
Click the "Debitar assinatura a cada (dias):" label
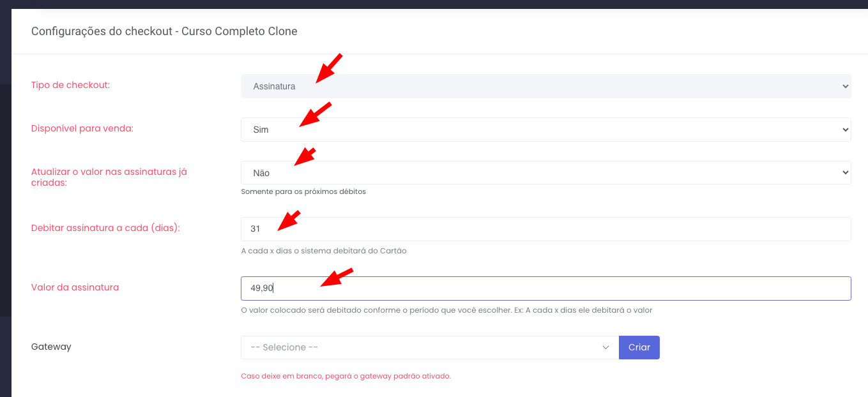point(105,228)
